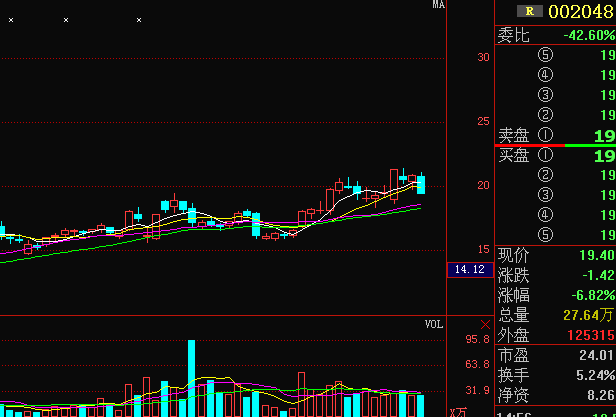616x417 pixels.
Task: Click the -6.82% change percentage
Action: coord(593,295)
